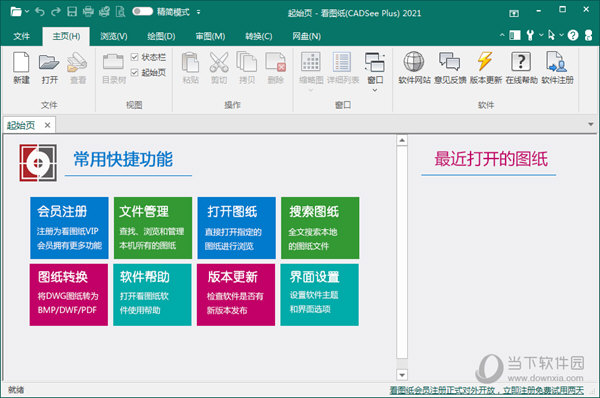
Task: Click the 删除 (Delete) icon
Action: tap(276, 62)
